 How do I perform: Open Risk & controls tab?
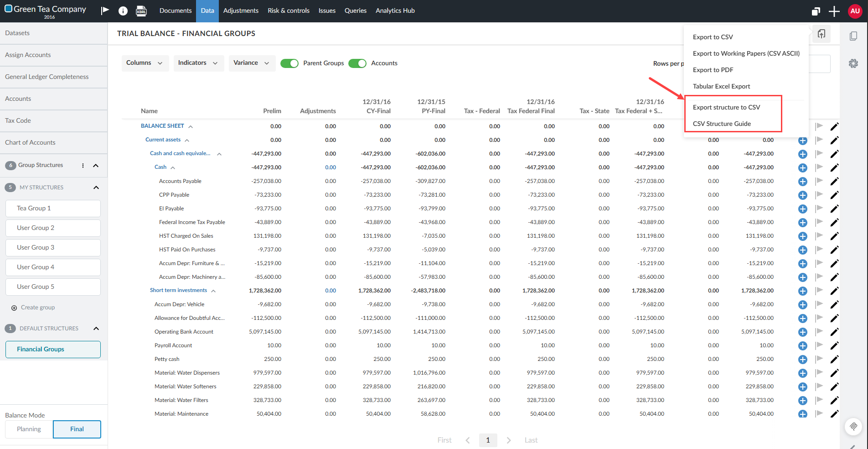(289, 11)
